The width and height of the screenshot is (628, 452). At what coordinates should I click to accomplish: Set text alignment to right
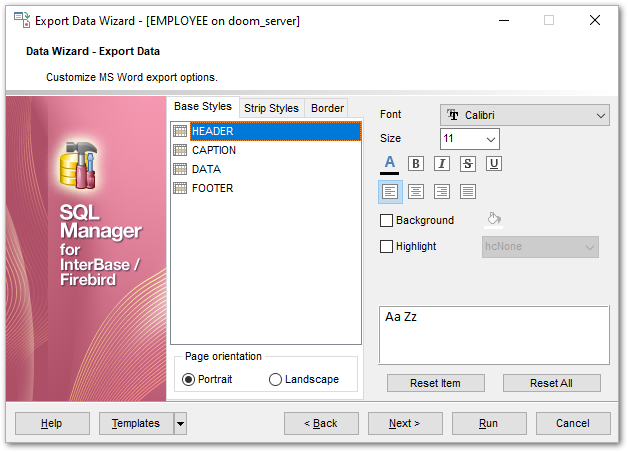click(x=442, y=191)
